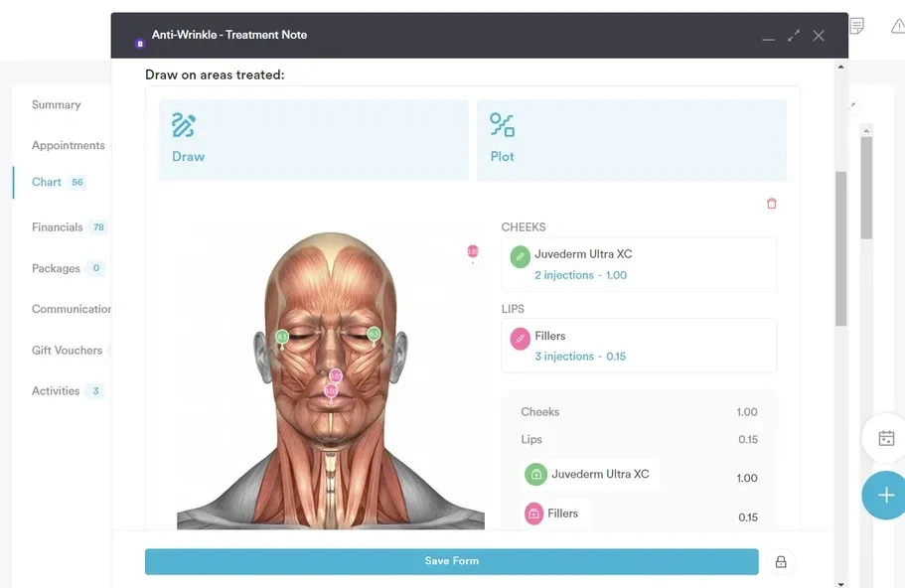Open the Chart tab in sidebar

[47, 183]
